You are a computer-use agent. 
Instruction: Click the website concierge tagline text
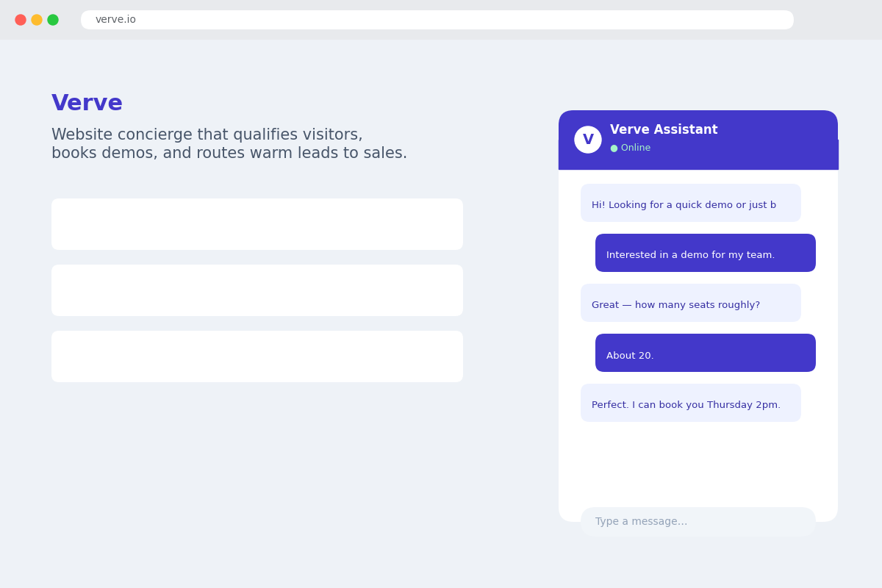(229, 144)
